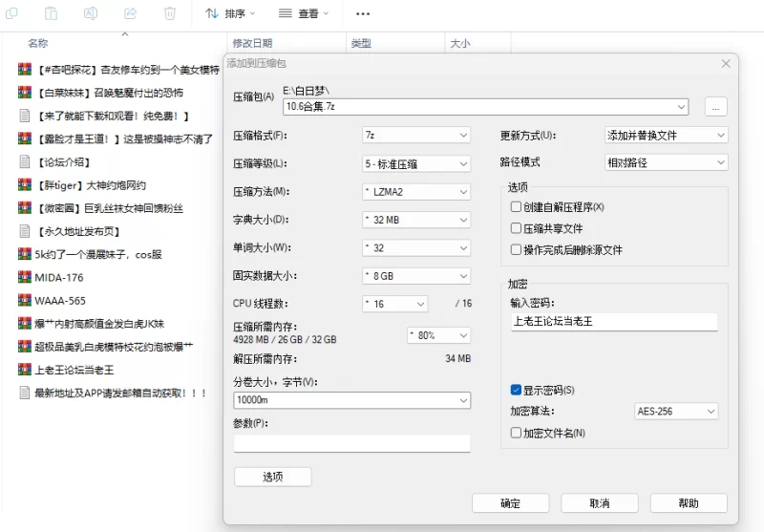The width and height of the screenshot is (764, 532).
Task: Click the Copy icon in the toolbar
Action: click(12, 13)
